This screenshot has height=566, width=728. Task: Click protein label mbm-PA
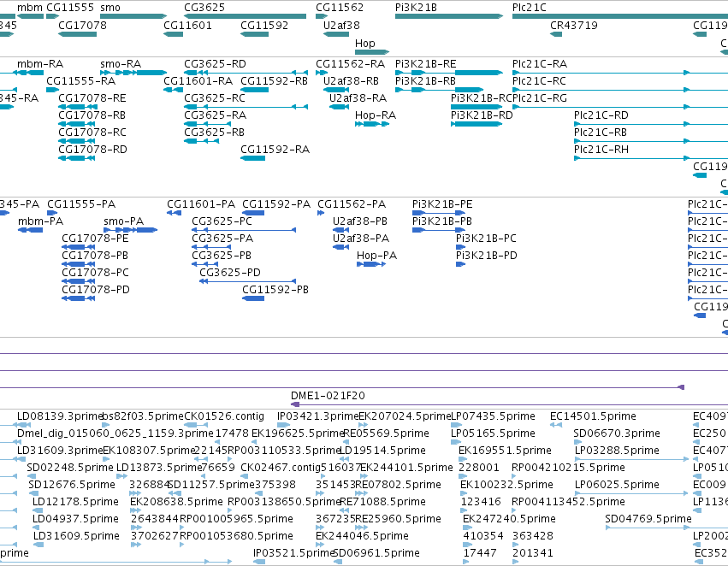[40, 221]
